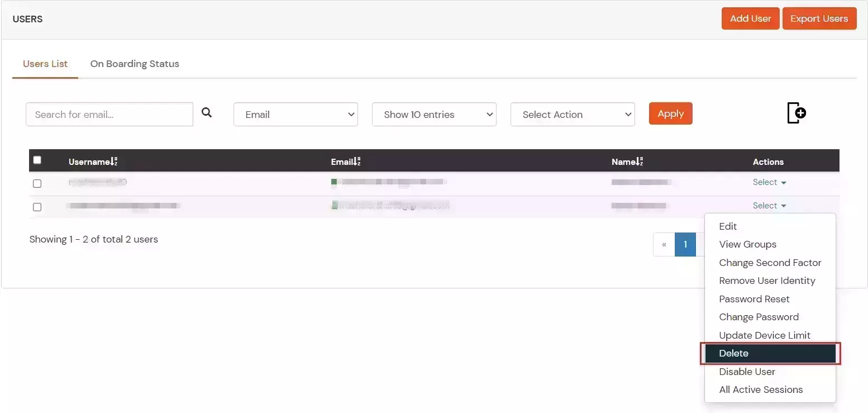Select Update Device Limit option
The width and height of the screenshot is (868, 413).
[770, 335]
